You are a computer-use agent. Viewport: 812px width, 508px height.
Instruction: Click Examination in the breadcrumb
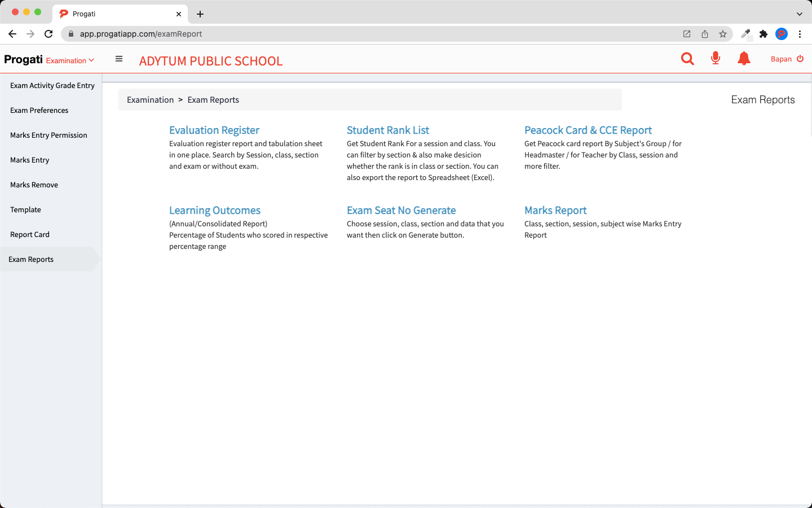click(x=151, y=100)
